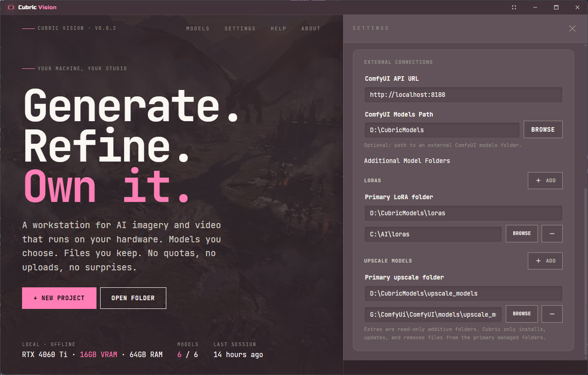Viewport: 588px width, 375px height.
Task: Remove the G:\ComfyUi upscale extra folder
Action: [x=552, y=314]
